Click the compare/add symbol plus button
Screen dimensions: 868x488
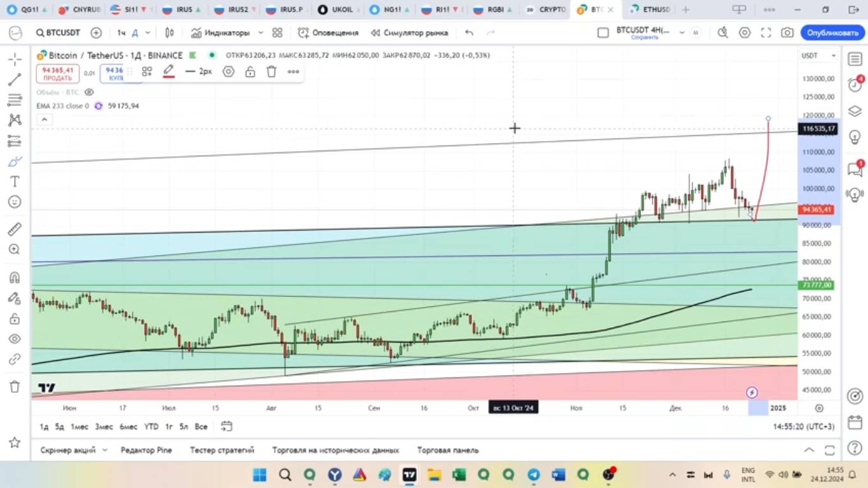point(96,32)
